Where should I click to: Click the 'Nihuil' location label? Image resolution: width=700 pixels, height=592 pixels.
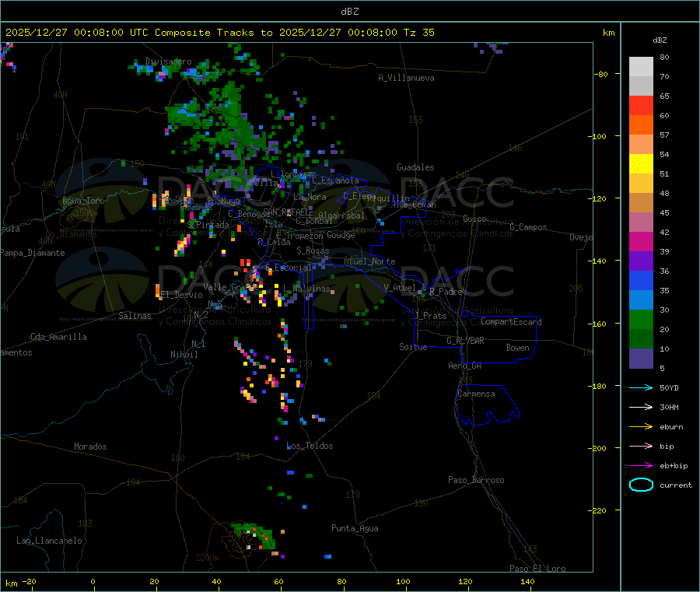[184, 355]
